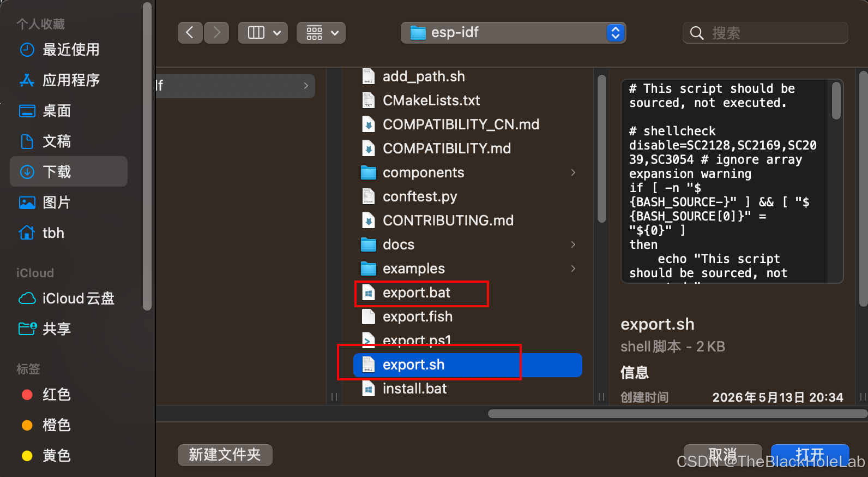Click the file list vertical scrollbar
868x477 pixels.
pyautogui.click(x=602, y=148)
